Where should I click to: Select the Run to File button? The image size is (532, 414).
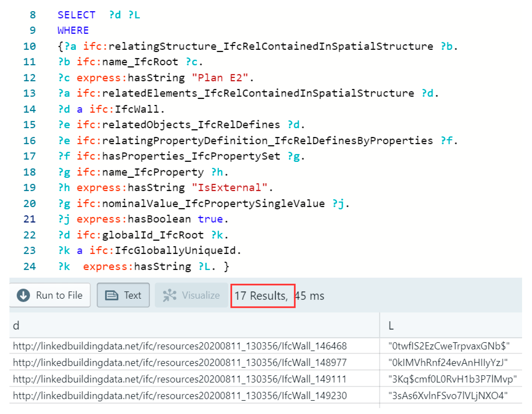click(x=50, y=295)
